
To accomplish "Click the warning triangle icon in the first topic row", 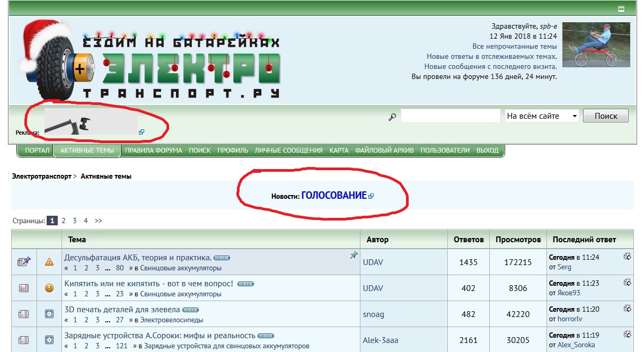I will click(49, 261).
